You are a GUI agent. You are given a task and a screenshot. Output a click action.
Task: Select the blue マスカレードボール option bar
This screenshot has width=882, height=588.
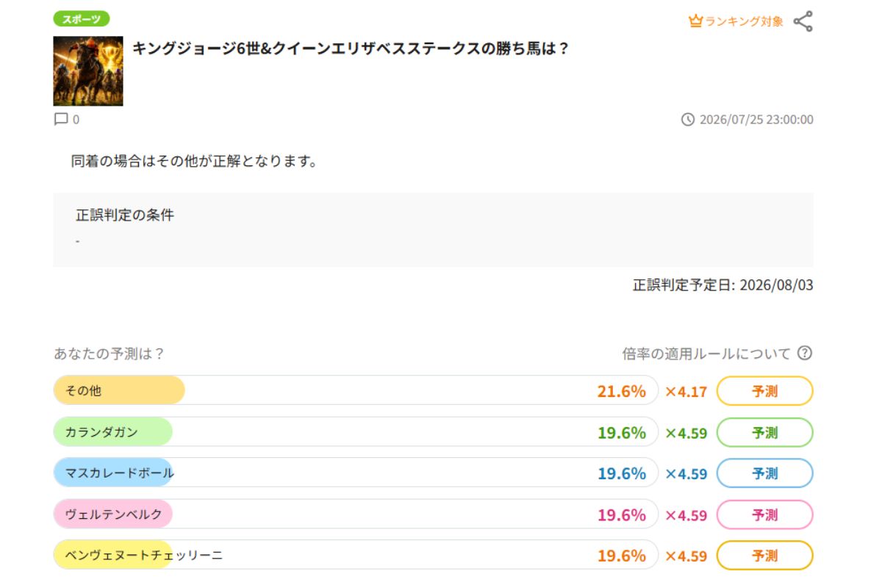click(x=356, y=473)
